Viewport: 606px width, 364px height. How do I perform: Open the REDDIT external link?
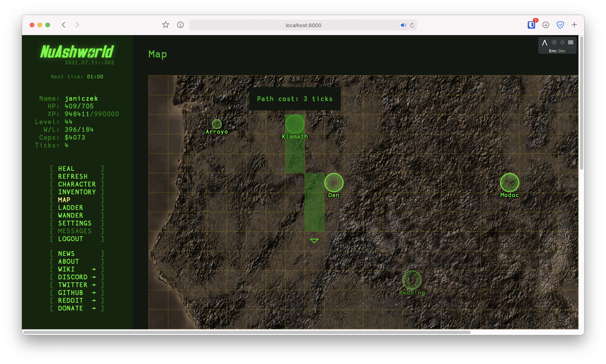tap(77, 301)
